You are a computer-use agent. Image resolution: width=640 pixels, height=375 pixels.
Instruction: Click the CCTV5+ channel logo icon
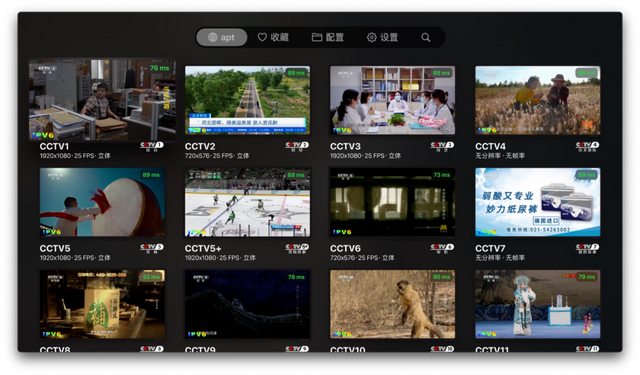(297, 249)
